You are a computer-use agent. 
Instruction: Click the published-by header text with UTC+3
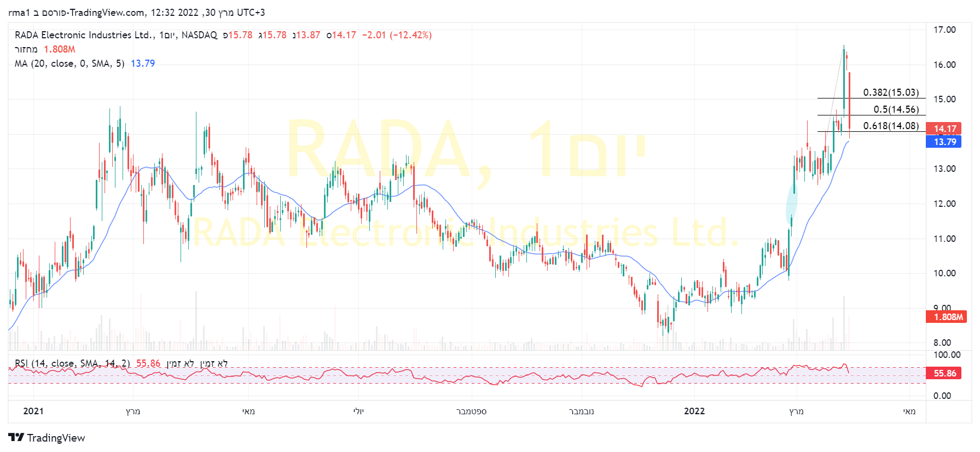coord(137,13)
